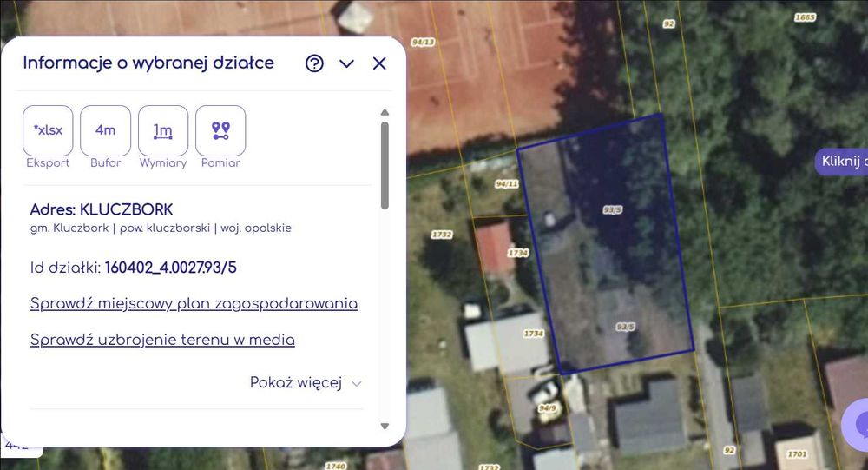Click parcel label 1740 on map
This screenshot has width=868, height=470.
tap(335, 467)
